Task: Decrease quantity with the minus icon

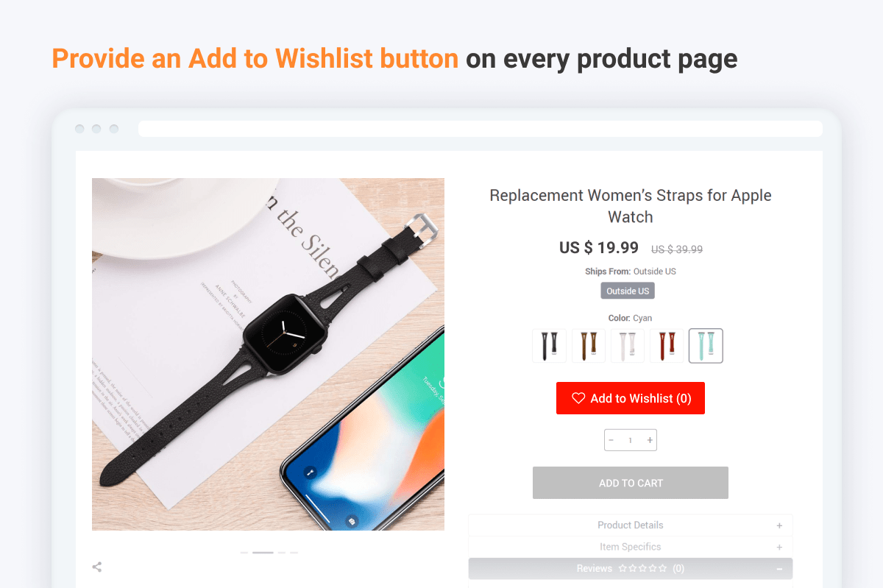Action: (611, 440)
